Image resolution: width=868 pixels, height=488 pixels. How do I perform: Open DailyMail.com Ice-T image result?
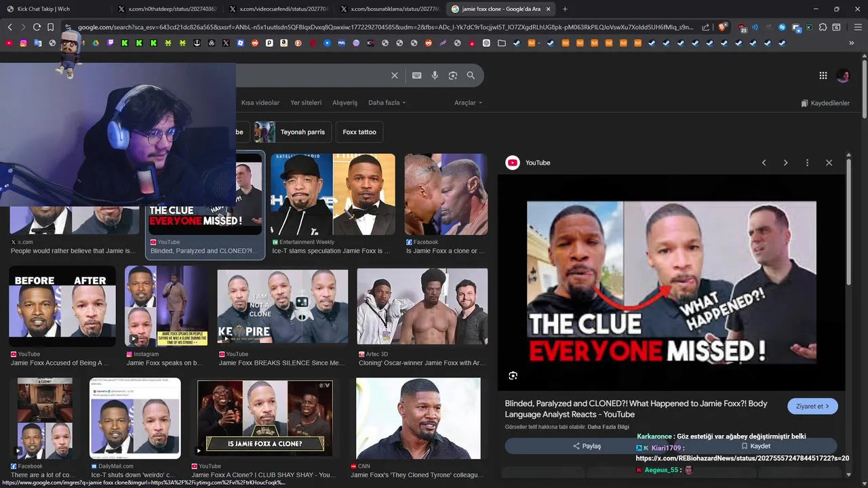[x=136, y=418]
